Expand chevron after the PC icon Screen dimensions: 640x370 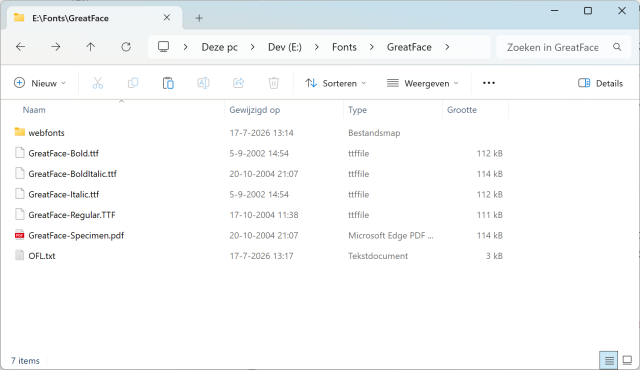click(x=185, y=47)
